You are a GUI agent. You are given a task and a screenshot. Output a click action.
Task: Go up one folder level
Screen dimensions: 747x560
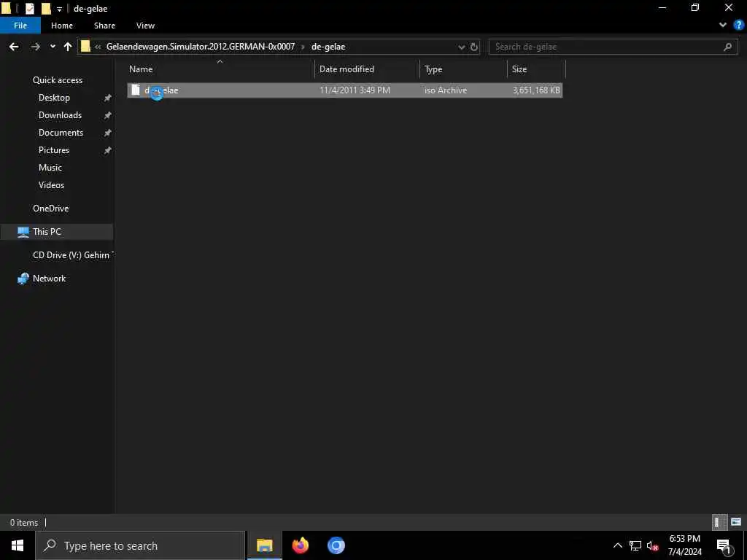pos(68,47)
